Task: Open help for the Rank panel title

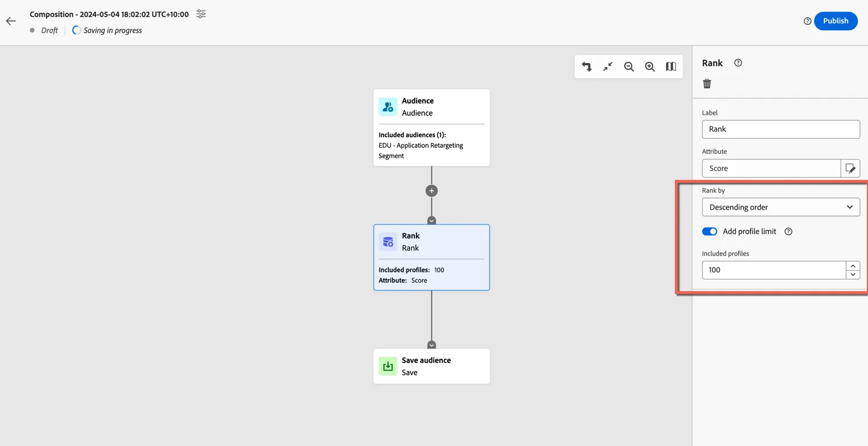Action: click(738, 63)
